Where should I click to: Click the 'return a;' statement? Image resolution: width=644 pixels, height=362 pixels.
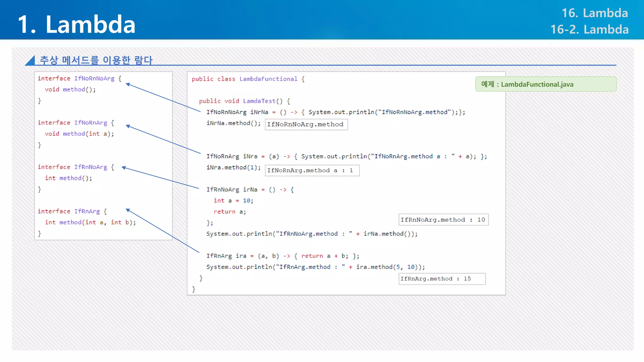click(x=230, y=212)
